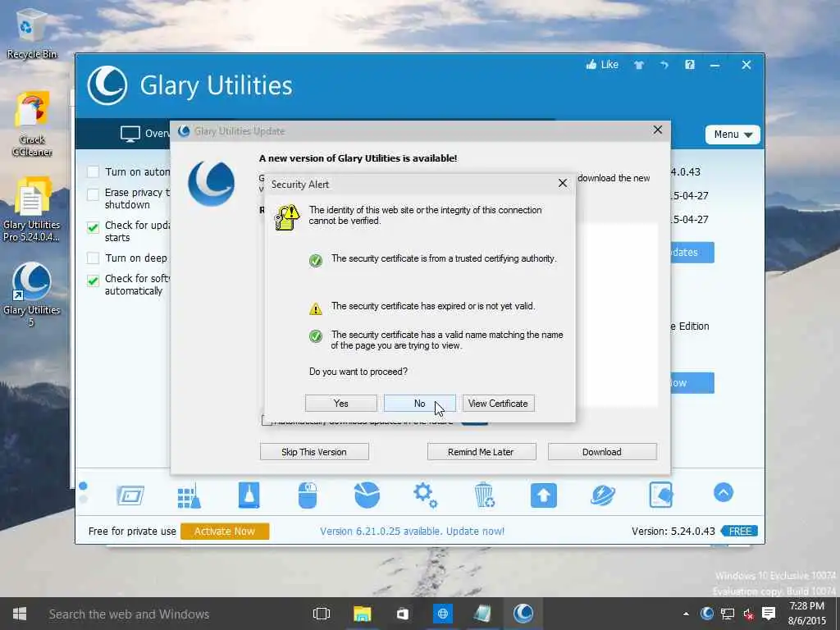Open the blue flask tool icon

249,495
